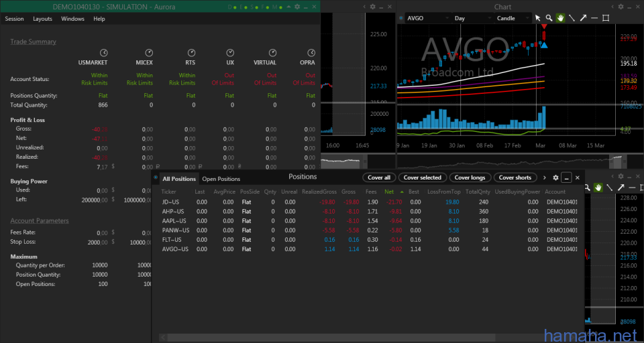Click the back chevron in AVGO Chart title bar
The width and height of the screenshot is (644, 343).
(x=613, y=7)
